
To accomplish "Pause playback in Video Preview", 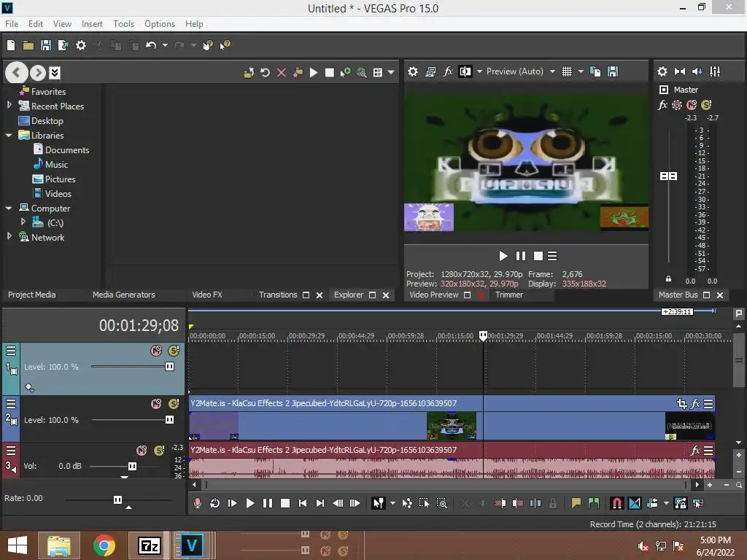I will 521,256.
